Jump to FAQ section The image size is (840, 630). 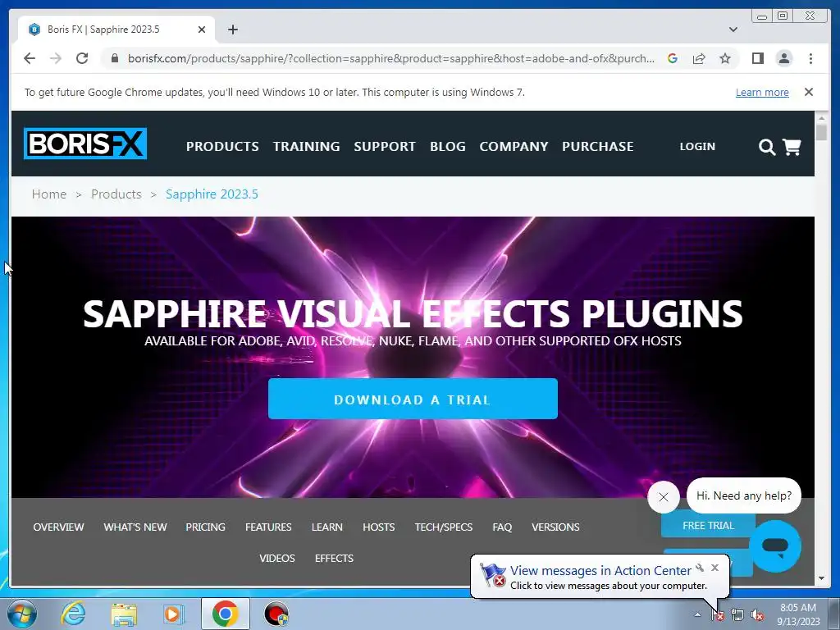pyautogui.click(x=502, y=527)
